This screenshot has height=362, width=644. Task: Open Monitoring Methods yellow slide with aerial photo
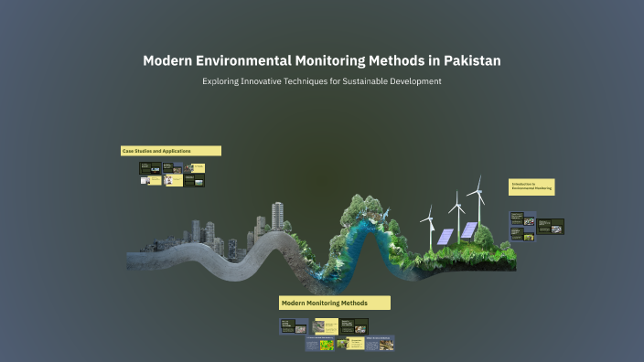[326, 326]
